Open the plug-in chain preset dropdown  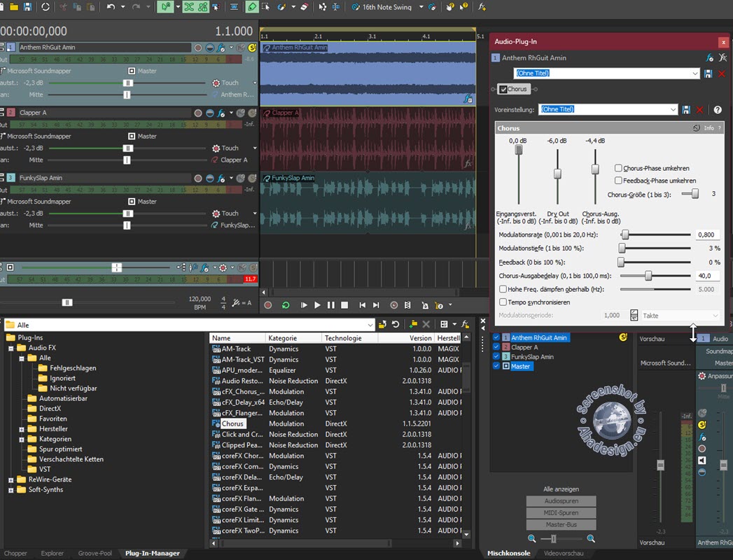(694, 73)
